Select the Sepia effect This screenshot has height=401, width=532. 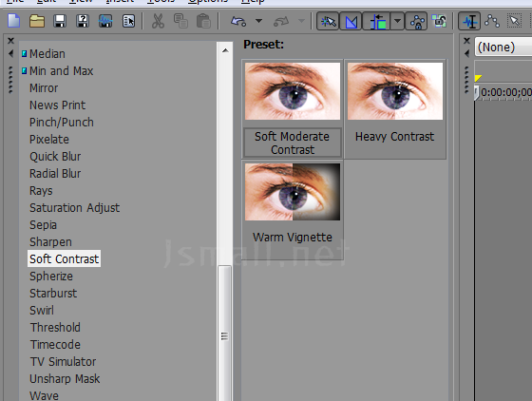(x=43, y=225)
